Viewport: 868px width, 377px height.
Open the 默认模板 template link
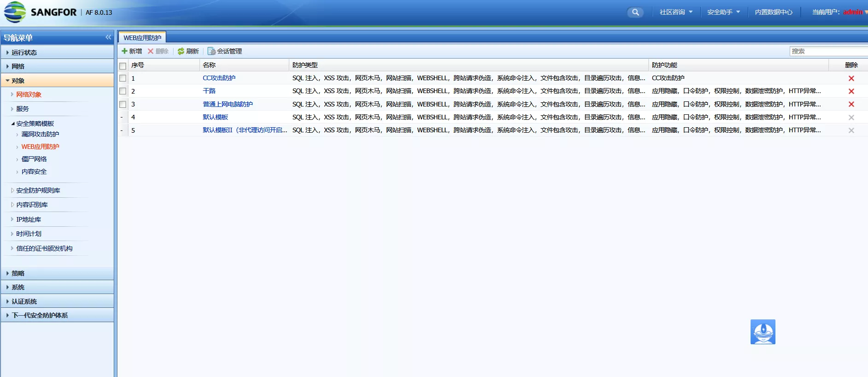coord(215,117)
